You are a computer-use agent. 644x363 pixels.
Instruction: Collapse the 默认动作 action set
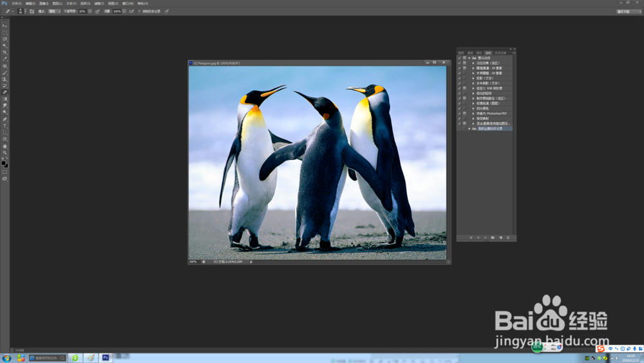pos(469,58)
